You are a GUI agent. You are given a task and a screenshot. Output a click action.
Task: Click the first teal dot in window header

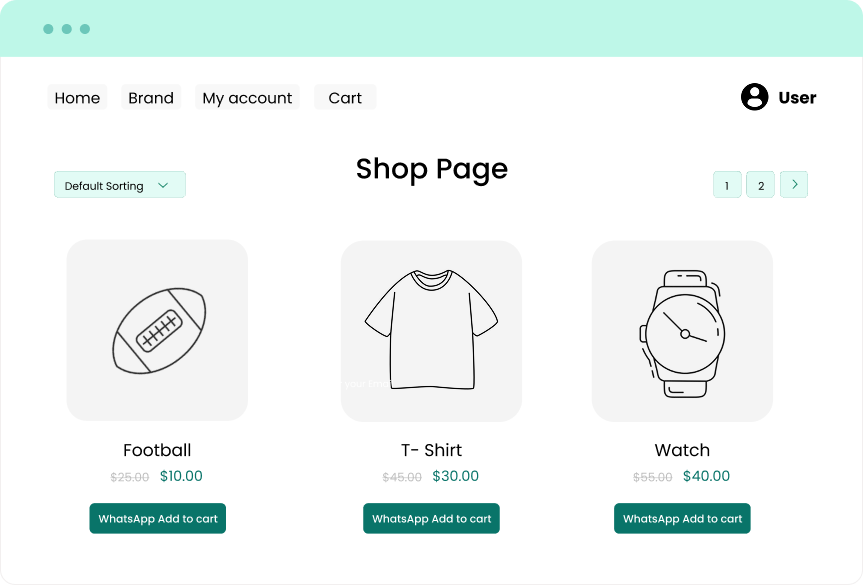coord(47,28)
